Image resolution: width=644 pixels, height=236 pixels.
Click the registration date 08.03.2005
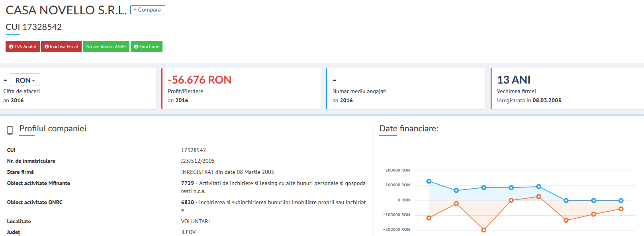[547, 100]
